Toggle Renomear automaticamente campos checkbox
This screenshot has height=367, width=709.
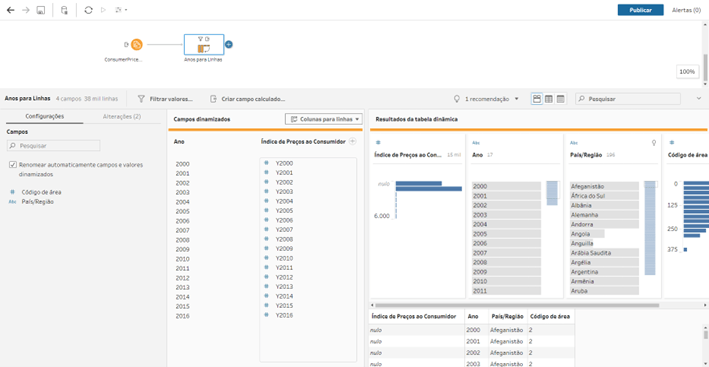(x=13, y=165)
